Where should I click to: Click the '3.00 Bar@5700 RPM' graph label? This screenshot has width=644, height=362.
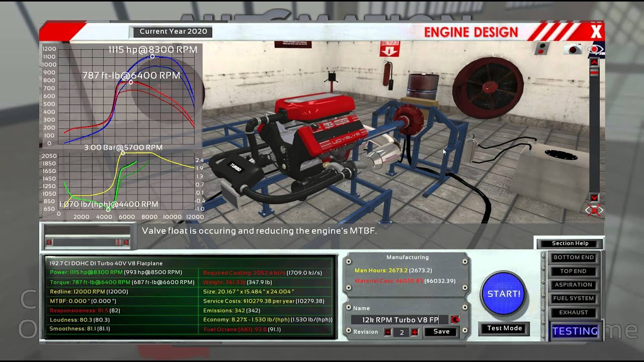click(x=123, y=148)
